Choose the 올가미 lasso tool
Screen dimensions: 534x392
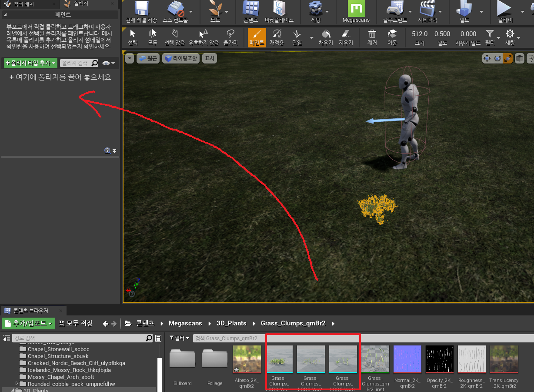click(x=231, y=37)
